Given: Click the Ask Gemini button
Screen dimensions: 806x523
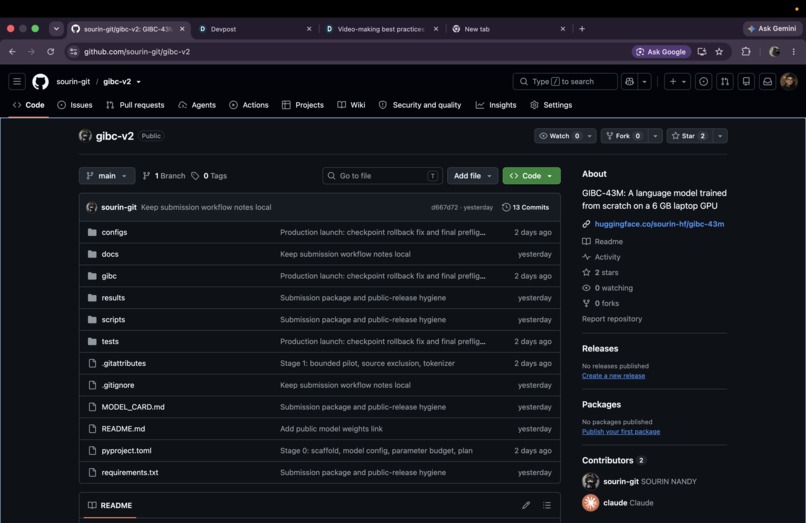Looking at the screenshot, I should (772, 29).
